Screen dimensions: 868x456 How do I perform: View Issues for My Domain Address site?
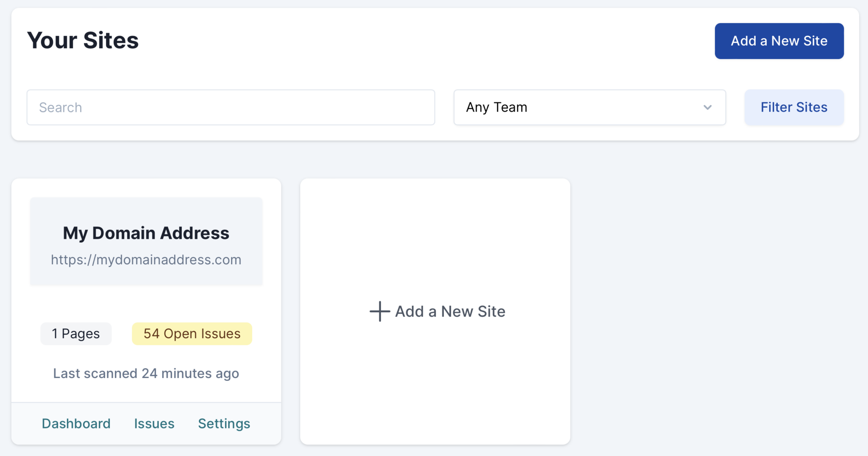coord(154,423)
